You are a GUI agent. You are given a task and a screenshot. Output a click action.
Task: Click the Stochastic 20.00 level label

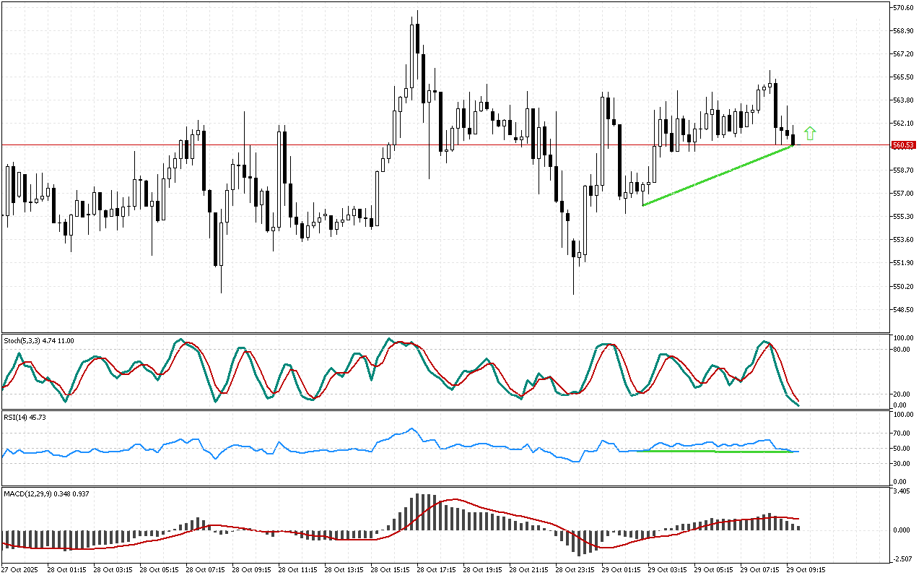coord(902,394)
